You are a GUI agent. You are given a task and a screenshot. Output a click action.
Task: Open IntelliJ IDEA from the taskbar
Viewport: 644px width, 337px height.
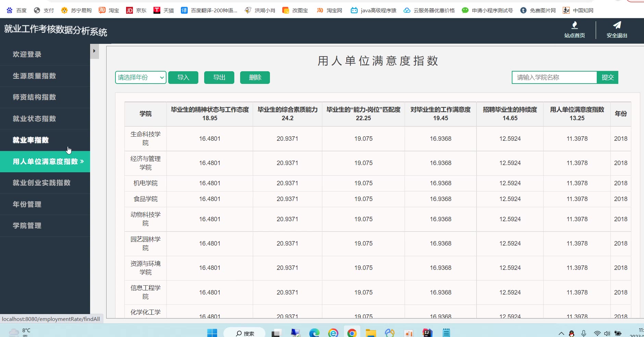tap(427, 333)
